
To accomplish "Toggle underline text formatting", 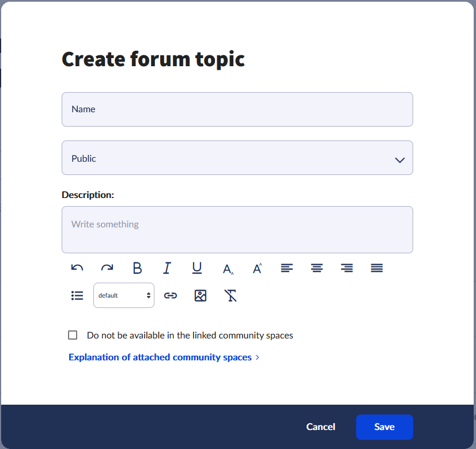I will pos(197,268).
